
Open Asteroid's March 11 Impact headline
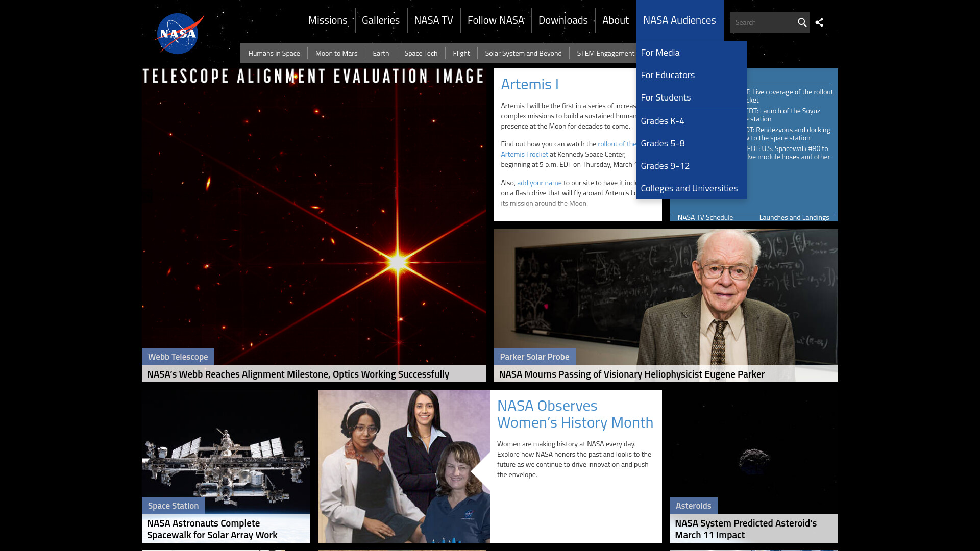click(746, 529)
